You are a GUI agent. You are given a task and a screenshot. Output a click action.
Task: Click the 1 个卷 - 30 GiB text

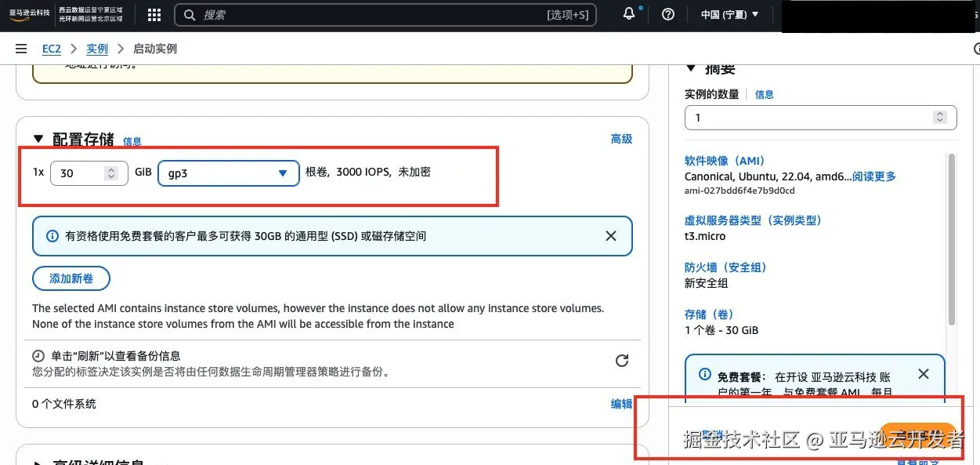coord(721,330)
